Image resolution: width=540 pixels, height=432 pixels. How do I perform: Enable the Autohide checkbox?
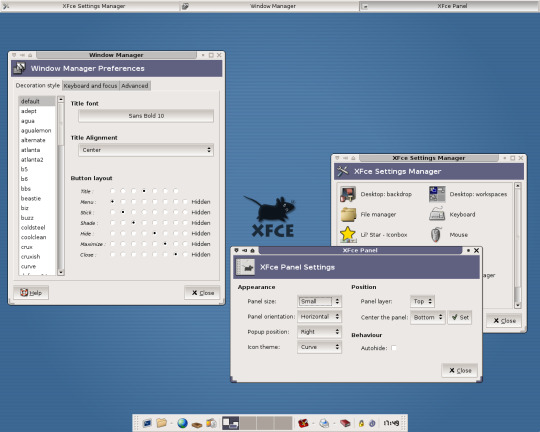[x=394, y=348]
